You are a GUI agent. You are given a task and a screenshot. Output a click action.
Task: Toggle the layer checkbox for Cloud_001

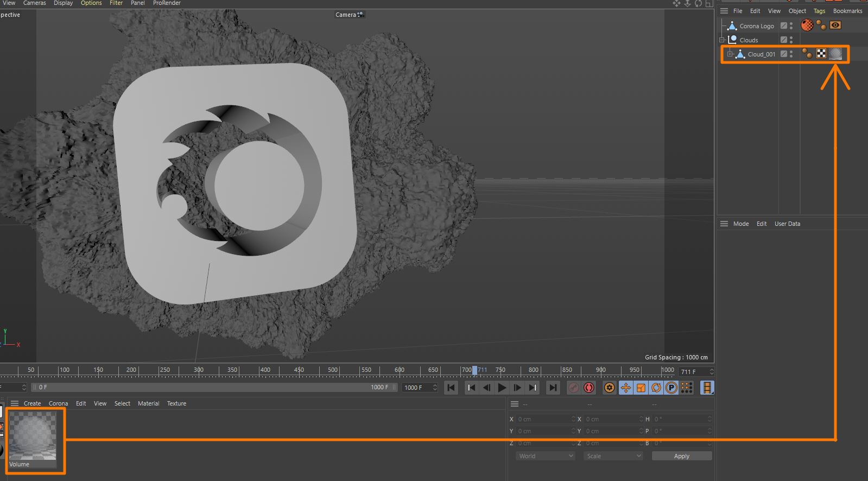pyautogui.click(x=784, y=54)
